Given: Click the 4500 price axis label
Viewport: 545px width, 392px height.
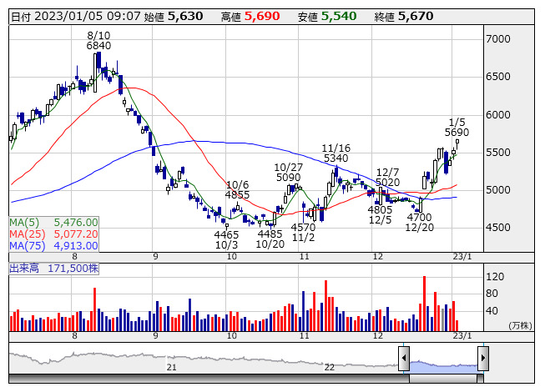Looking at the screenshot, I should click(498, 228).
